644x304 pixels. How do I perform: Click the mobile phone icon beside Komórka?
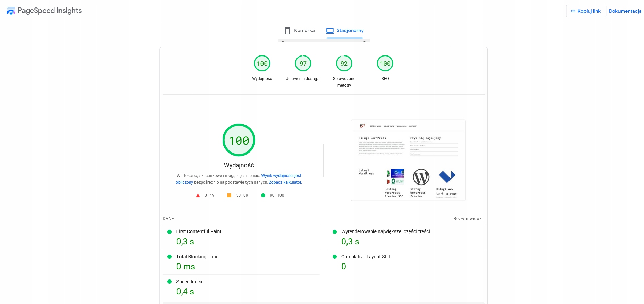pos(287,31)
